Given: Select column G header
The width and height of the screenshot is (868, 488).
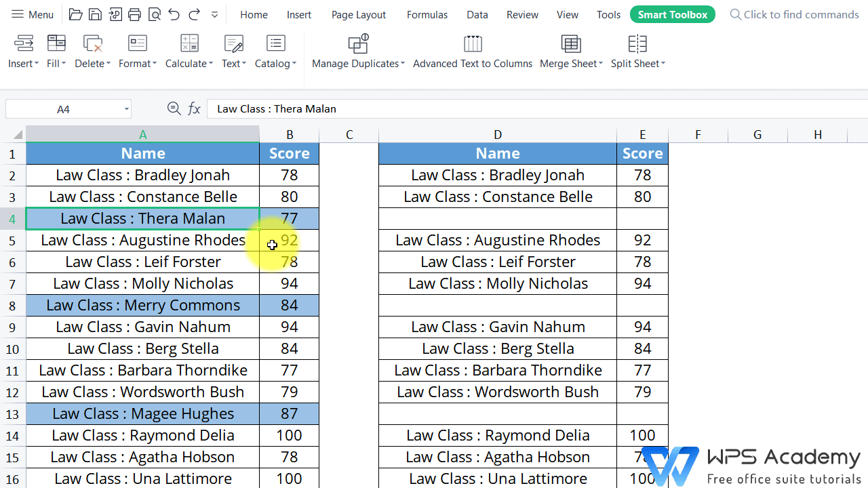Looking at the screenshot, I should [757, 134].
